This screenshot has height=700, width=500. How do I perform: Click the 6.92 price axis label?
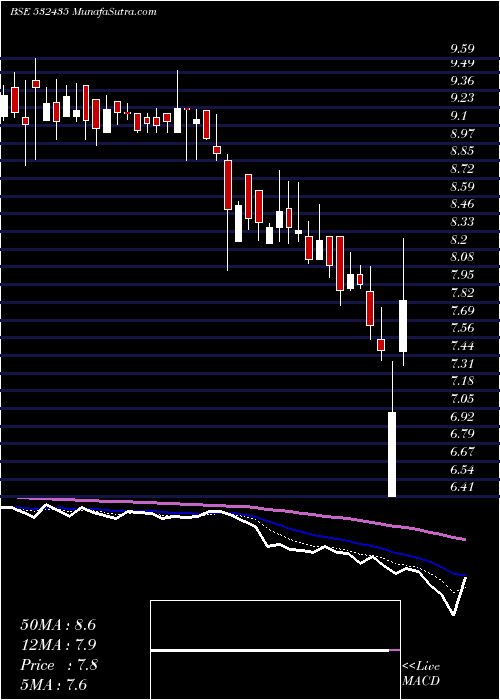pyautogui.click(x=462, y=417)
